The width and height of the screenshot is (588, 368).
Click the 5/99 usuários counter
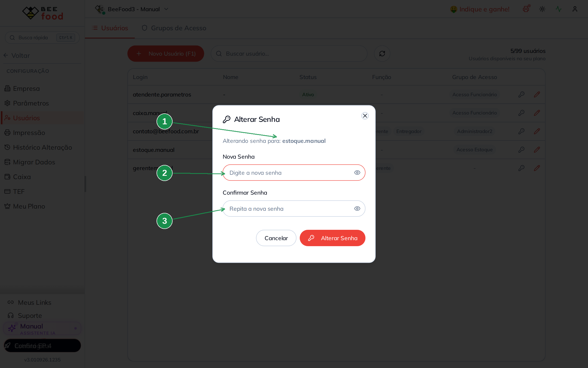(x=528, y=51)
